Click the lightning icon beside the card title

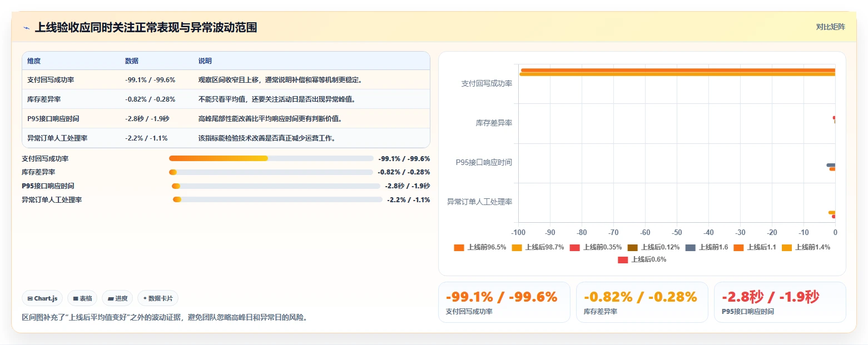[x=27, y=28]
